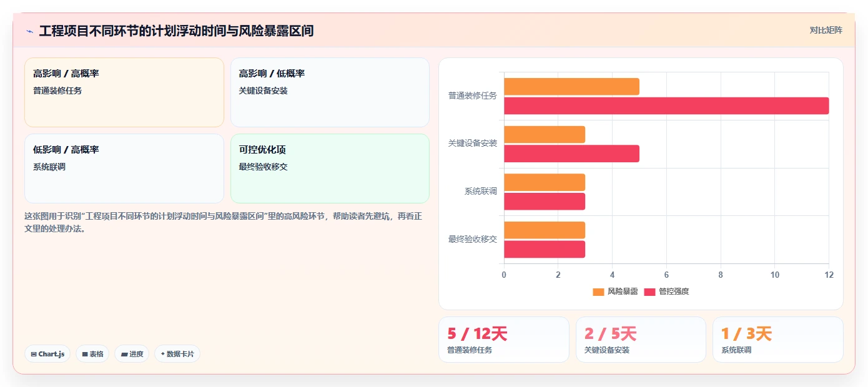
Task: Click the red bar for 关键设备安装
Action: pos(571,154)
